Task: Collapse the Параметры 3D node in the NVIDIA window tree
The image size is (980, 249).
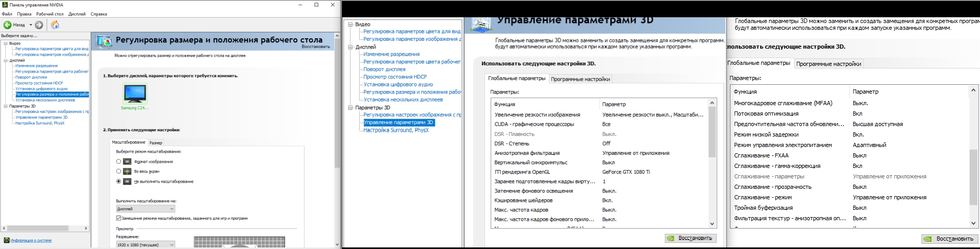Action: tap(6, 106)
